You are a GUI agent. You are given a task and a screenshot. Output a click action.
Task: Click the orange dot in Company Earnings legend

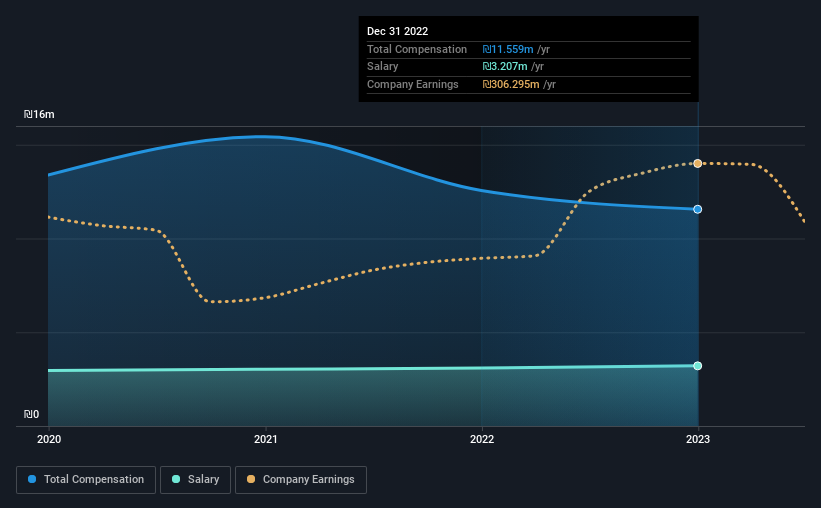point(251,479)
